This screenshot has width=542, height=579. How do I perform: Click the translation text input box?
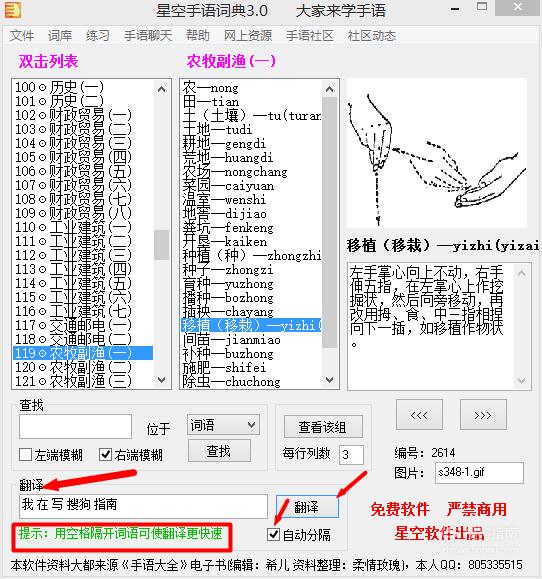[143, 506]
